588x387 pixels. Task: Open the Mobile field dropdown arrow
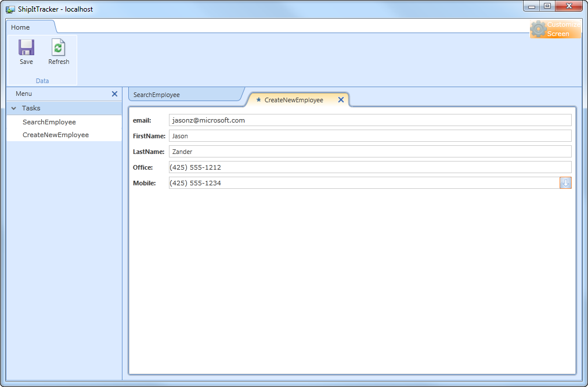click(565, 182)
